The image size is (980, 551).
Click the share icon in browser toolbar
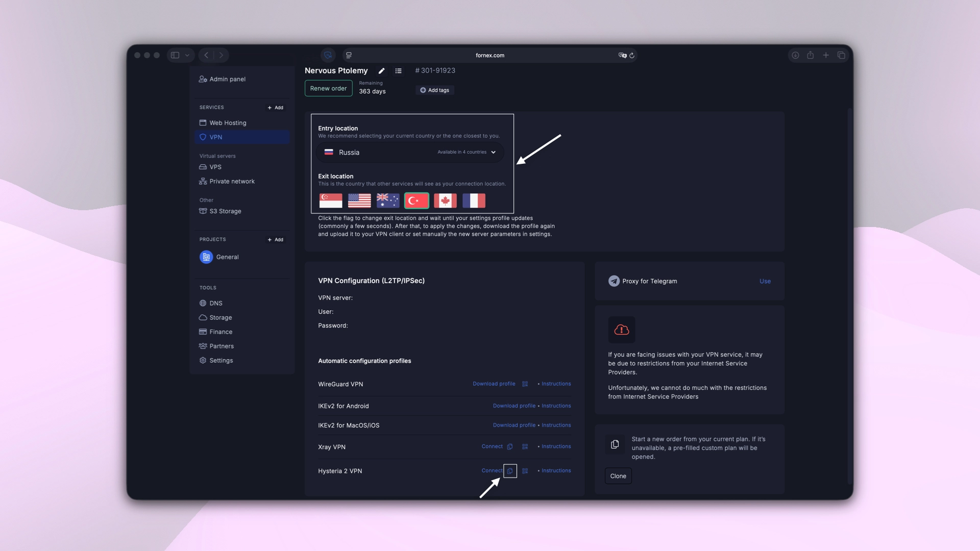point(811,55)
